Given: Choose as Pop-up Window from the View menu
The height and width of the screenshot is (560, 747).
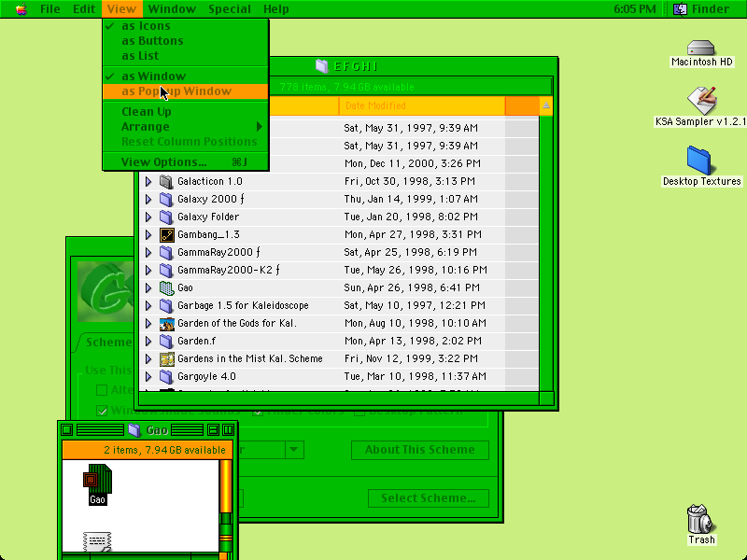Looking at the screenshot, I should pyautogui.click(x=185, y=91).
